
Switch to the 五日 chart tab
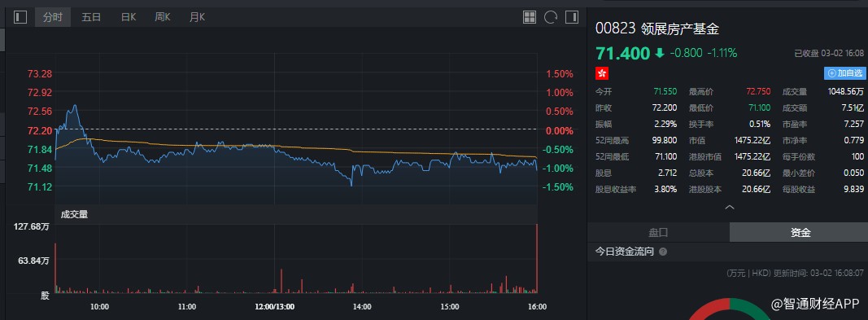(x=91, y=17)
